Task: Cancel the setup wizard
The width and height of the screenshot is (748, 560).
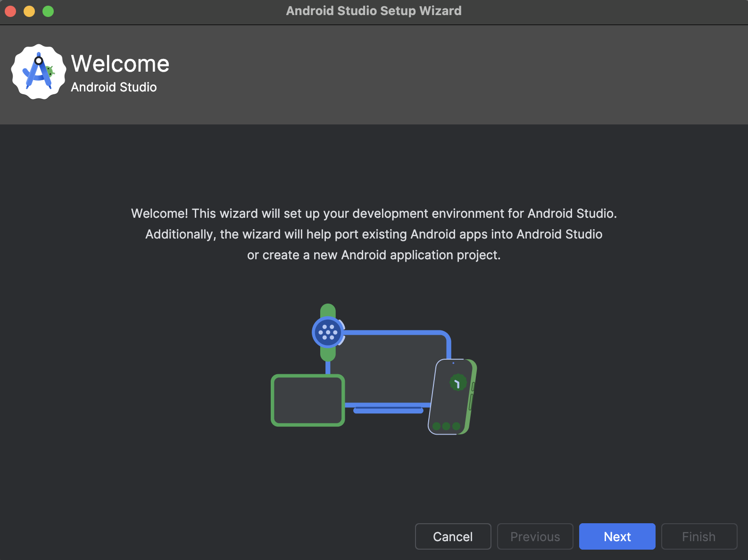Action: [x=453, y=536]
